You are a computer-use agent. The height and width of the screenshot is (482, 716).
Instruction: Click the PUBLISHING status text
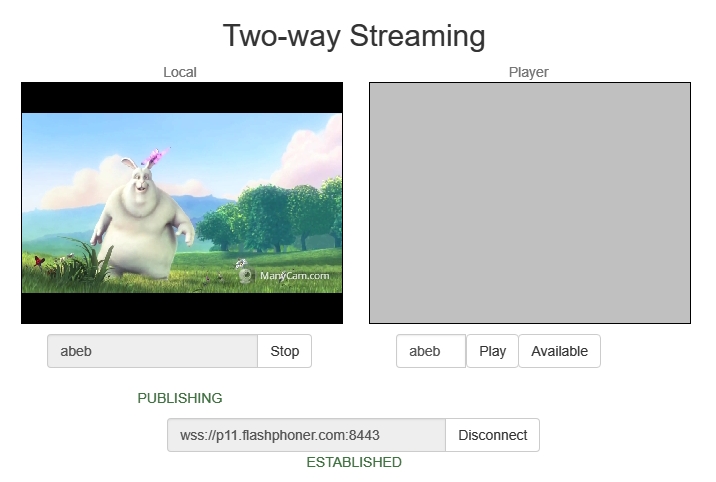180,398
